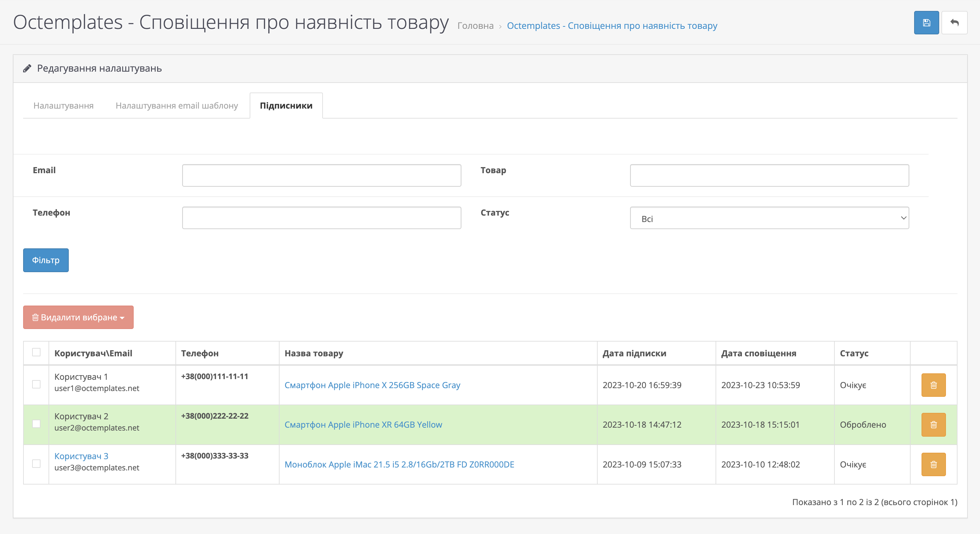Open the Статус filter dropdown
This screenshot has width=980, height=534.
tap(769, 218)
